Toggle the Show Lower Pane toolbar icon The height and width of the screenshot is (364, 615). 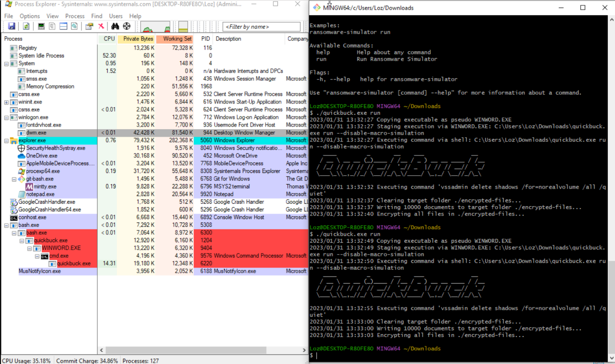(63, 26)
